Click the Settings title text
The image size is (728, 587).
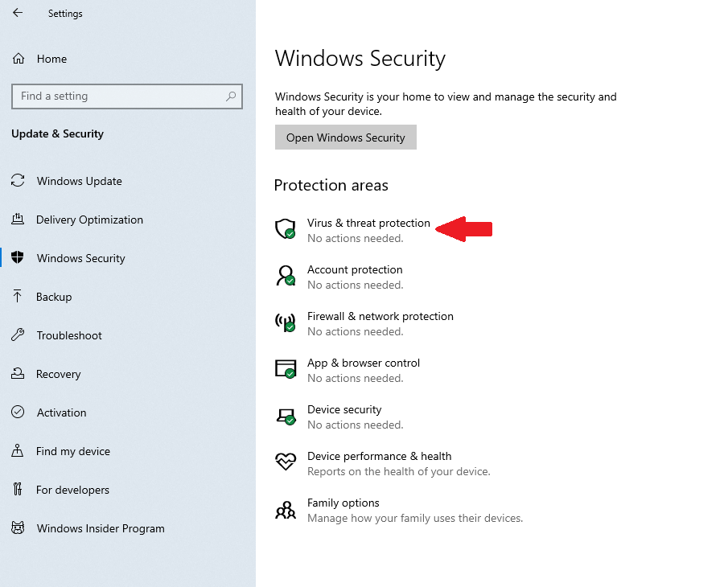pos(65,14)
